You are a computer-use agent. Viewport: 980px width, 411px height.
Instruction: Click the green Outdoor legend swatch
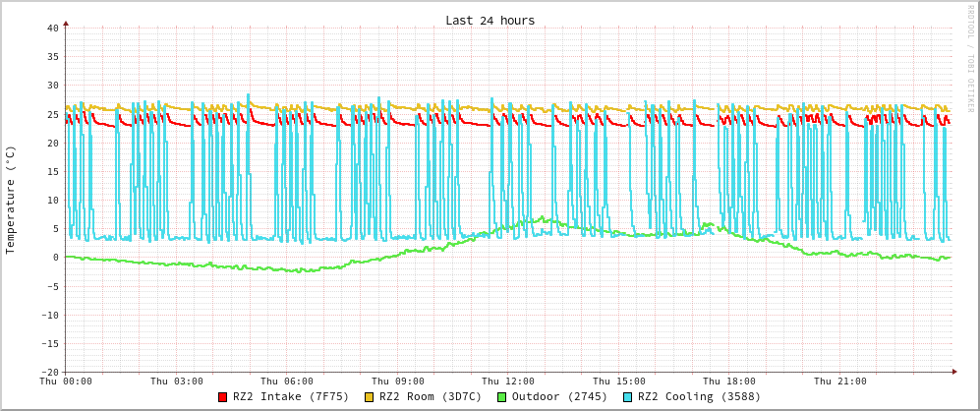[x=501, y=396]
